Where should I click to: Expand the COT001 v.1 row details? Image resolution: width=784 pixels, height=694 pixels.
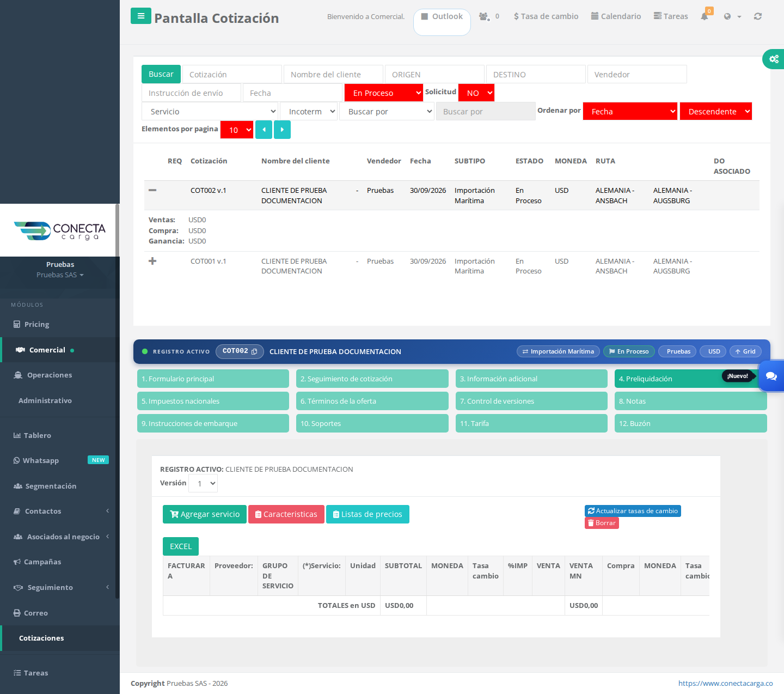[152, 261]
